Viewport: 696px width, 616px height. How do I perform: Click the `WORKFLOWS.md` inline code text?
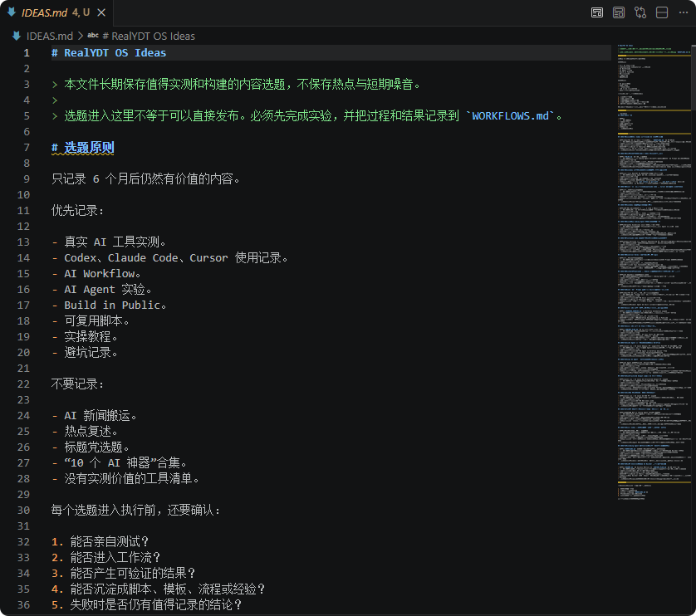click(x=511, y=116)
